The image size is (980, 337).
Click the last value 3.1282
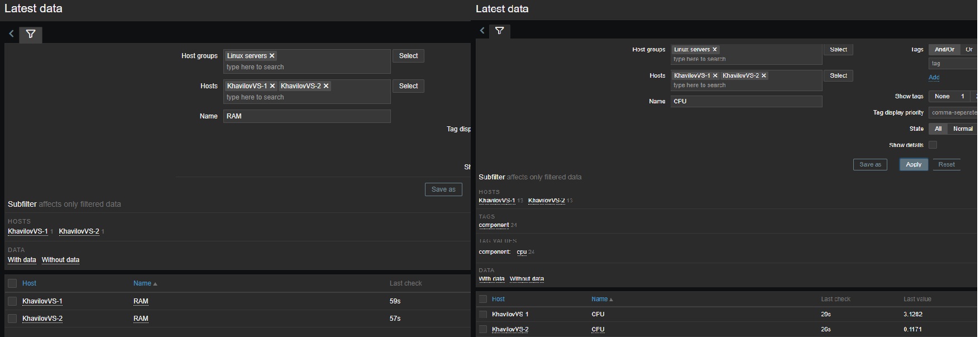pos(913,314)
